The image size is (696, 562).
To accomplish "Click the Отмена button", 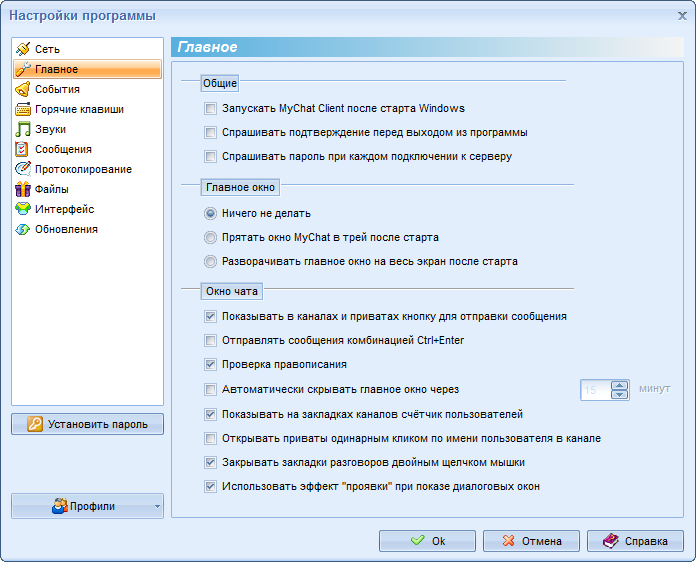I will click(531, 541).
